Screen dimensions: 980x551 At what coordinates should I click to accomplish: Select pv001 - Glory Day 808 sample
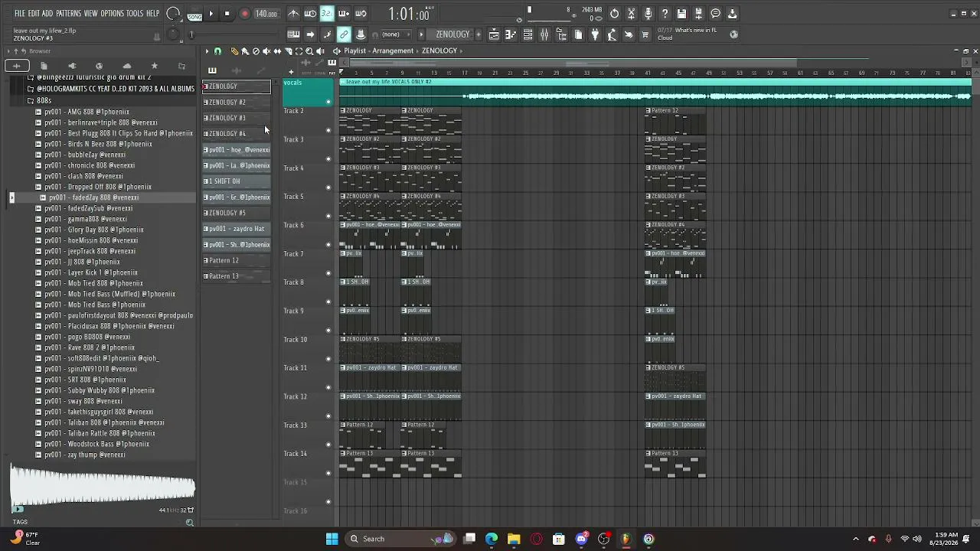click(x=94, y=230)
